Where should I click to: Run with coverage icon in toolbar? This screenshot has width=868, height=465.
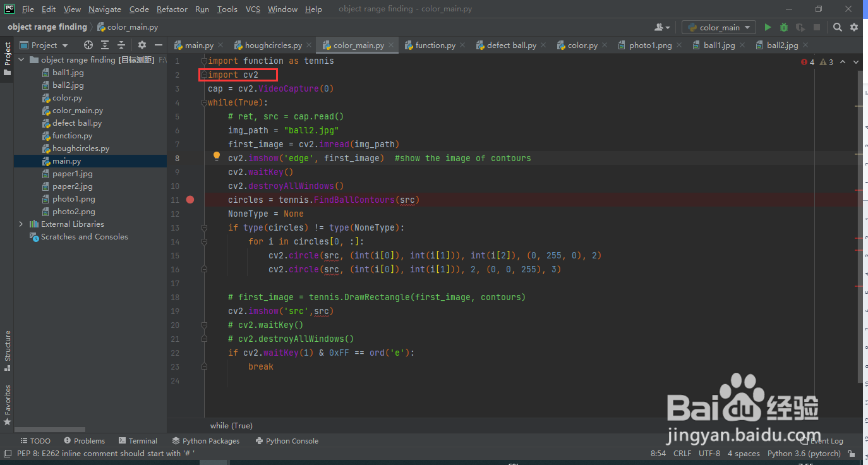(800, 27)
